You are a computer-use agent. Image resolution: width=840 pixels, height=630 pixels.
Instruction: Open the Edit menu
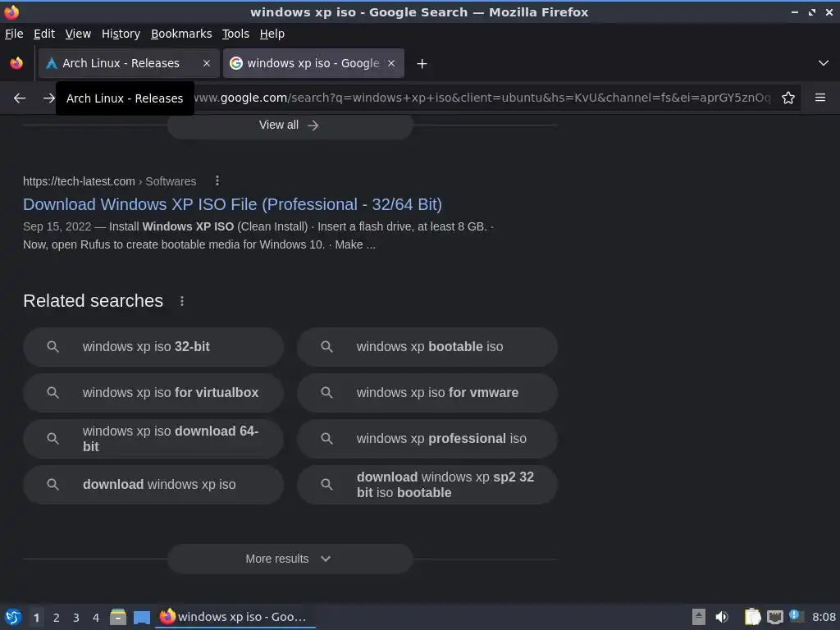44,34
